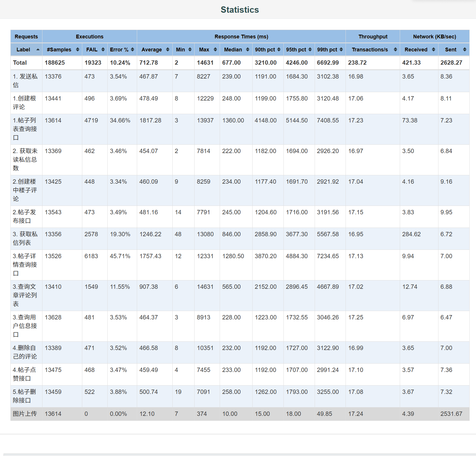
Task: Select the '3. 获取私信列表' row label
Action: click(x=25, y=239)
